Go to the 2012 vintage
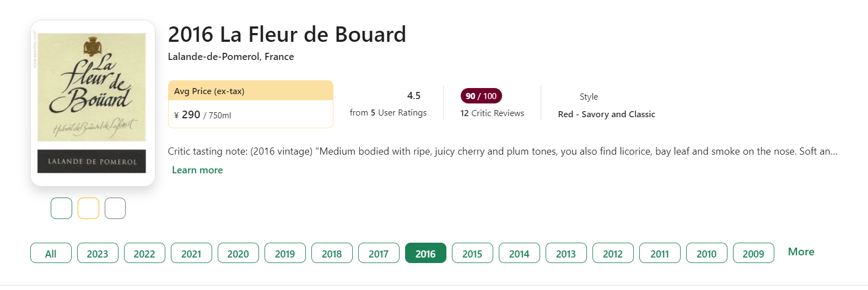The width and height of the screenshot is (868, 290). pos(613,253)
